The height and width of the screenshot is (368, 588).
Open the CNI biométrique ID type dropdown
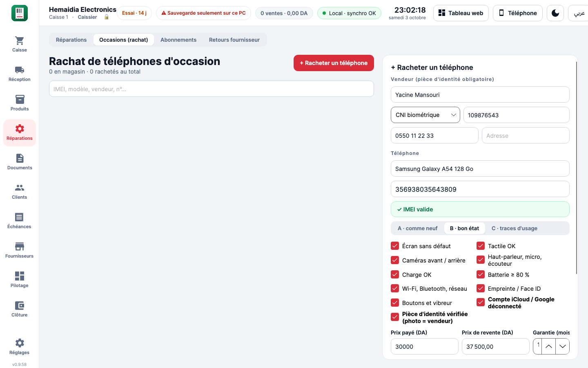pos(425,115)
